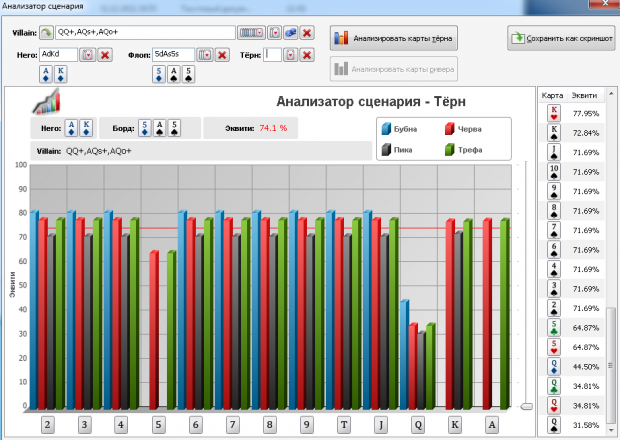Clear the Villain range with red X
The width and height of the screenshot is (620, 440).
coord(307,32)
